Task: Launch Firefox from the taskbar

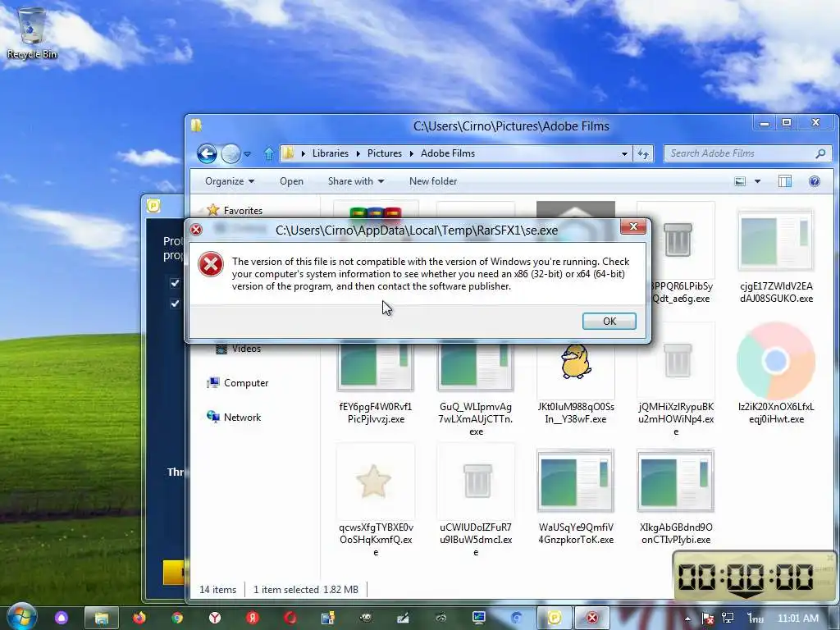Action: (139, 618)
